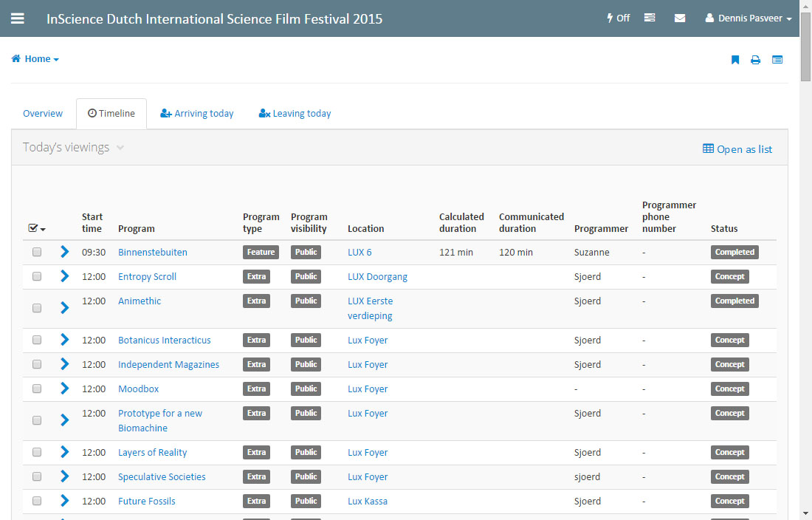The height and width of the screenshot is (520, 812).
Task: Expand the Binnenstebuiten row chevron
Action: [x=64, y=252]
